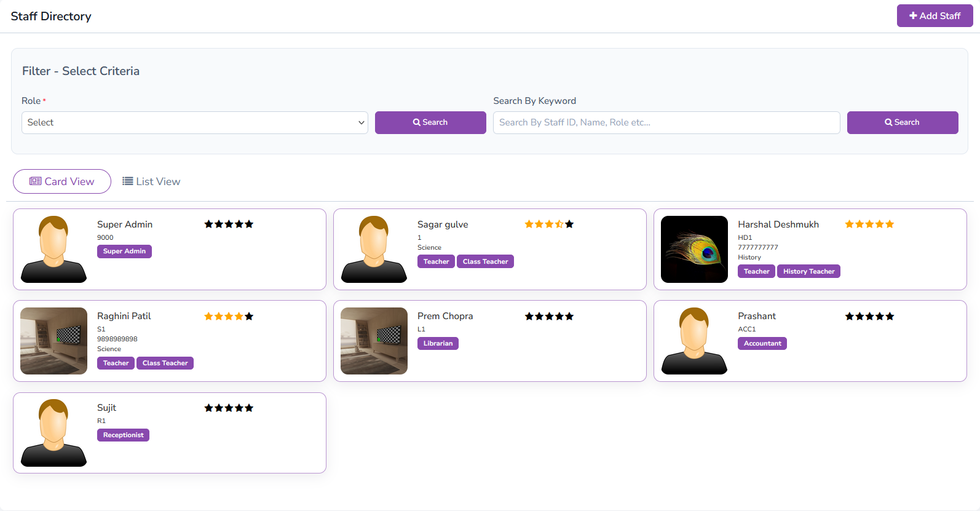Click the History Teacher role badge

[808, 271]
